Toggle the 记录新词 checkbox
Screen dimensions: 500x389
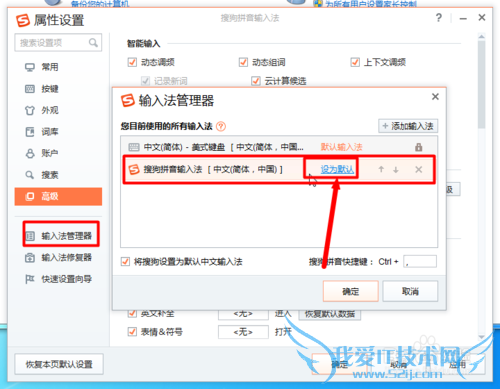(145, 81)
